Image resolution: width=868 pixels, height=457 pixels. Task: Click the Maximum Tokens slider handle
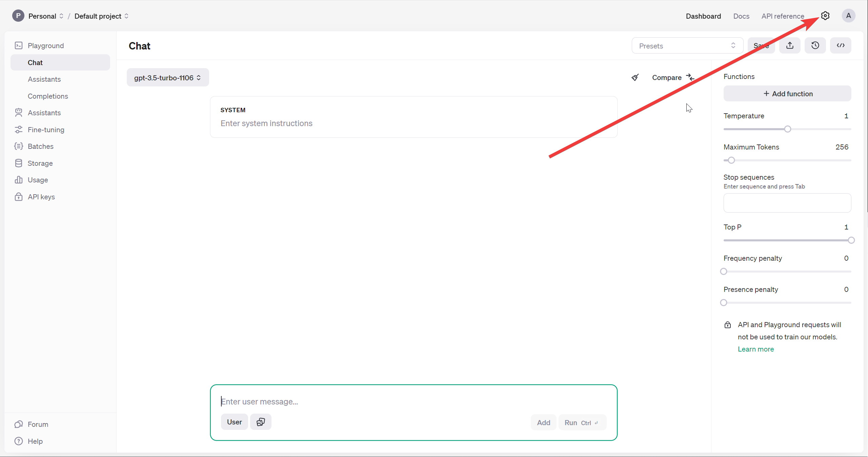tap(731, 160)
